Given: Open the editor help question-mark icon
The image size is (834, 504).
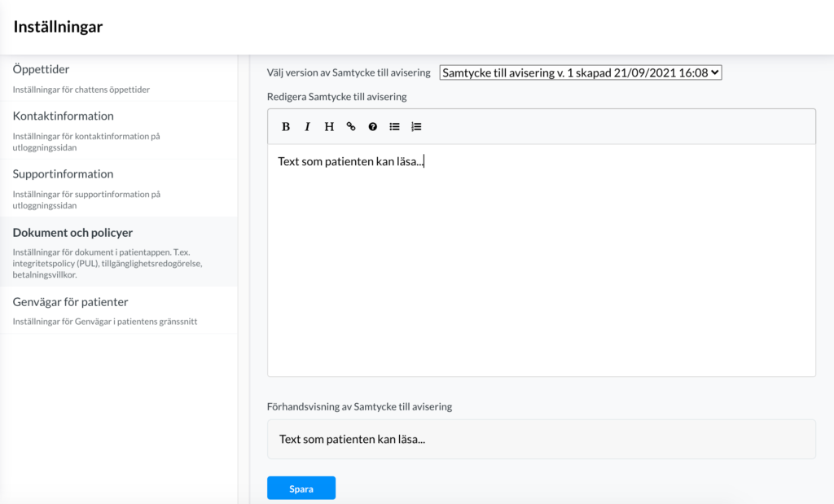Looking at the screenshot, I should [373, 126].
